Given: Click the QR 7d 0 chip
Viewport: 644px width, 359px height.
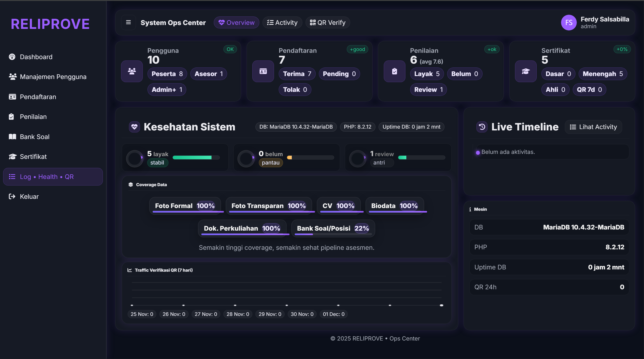Looking at the screenshot, I should (x=589, y=90).
